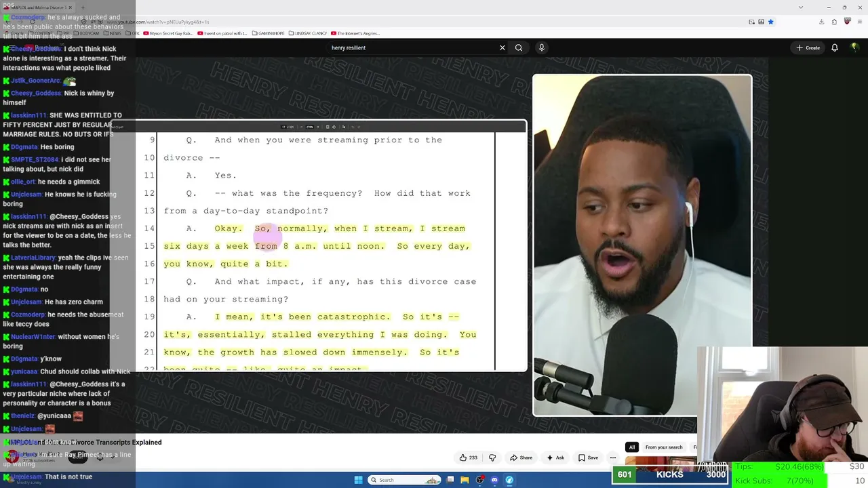Click chat username 'Jsttk_GoonerArc'
868x488 pixels.
point(35,81)
